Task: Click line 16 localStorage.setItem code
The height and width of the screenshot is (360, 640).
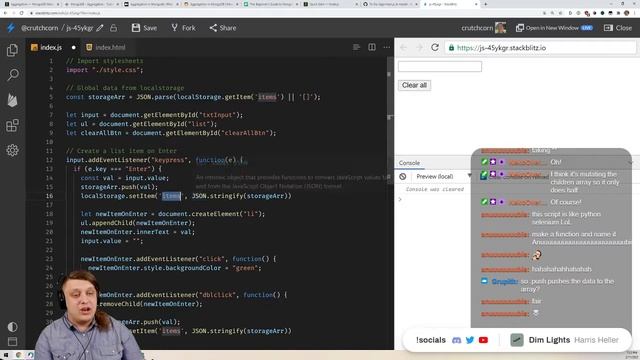Action: pos(186,196)
